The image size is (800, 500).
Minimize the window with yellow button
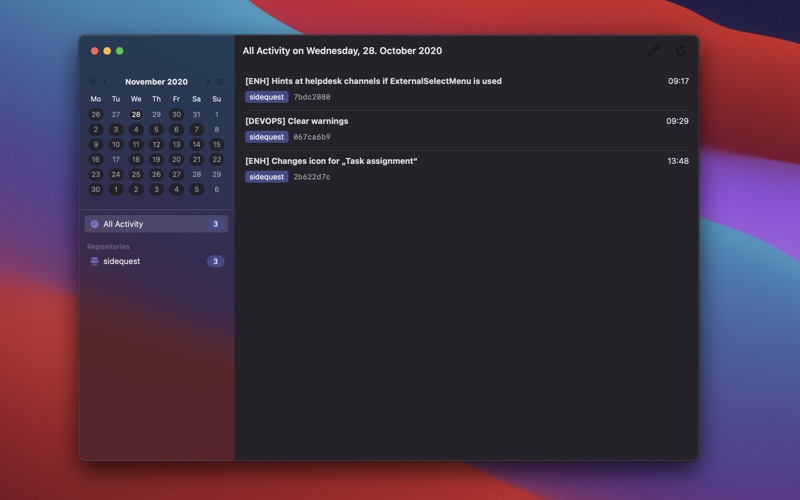click(107, 51)
